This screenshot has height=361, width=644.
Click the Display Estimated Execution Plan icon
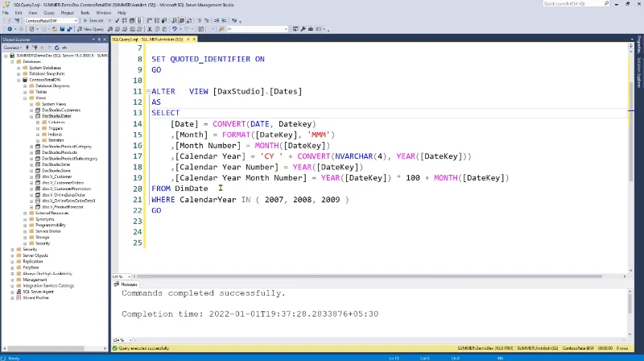pyautogui.click(x=124, y=21)
